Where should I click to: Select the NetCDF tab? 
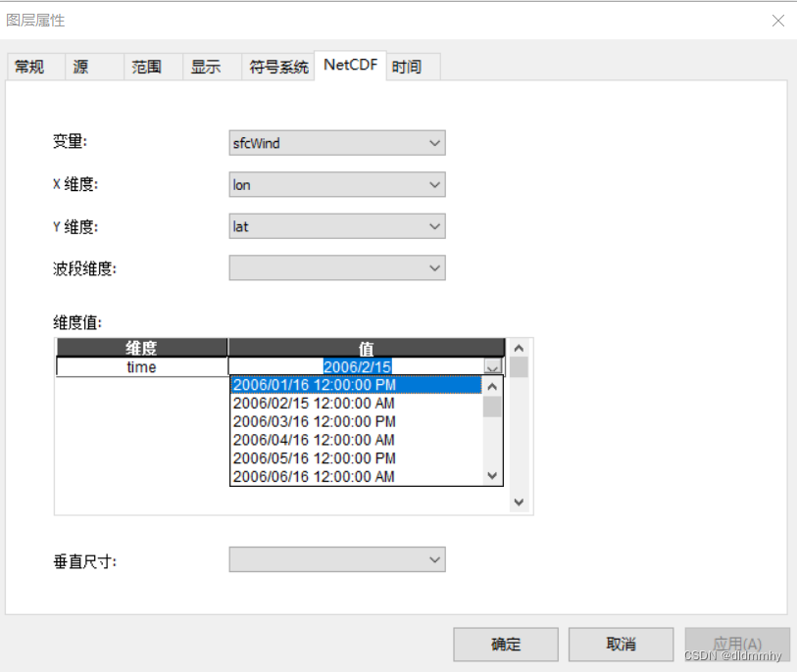349,66
